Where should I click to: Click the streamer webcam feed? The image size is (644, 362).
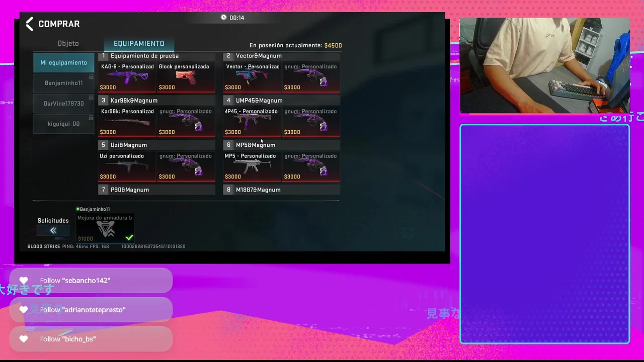[544, 66]
